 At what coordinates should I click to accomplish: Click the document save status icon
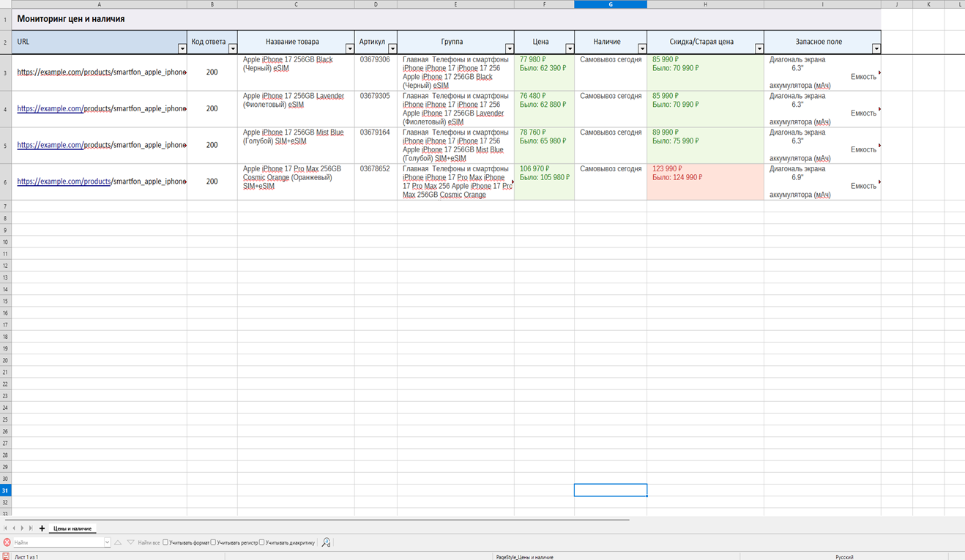tap(7, 557)
